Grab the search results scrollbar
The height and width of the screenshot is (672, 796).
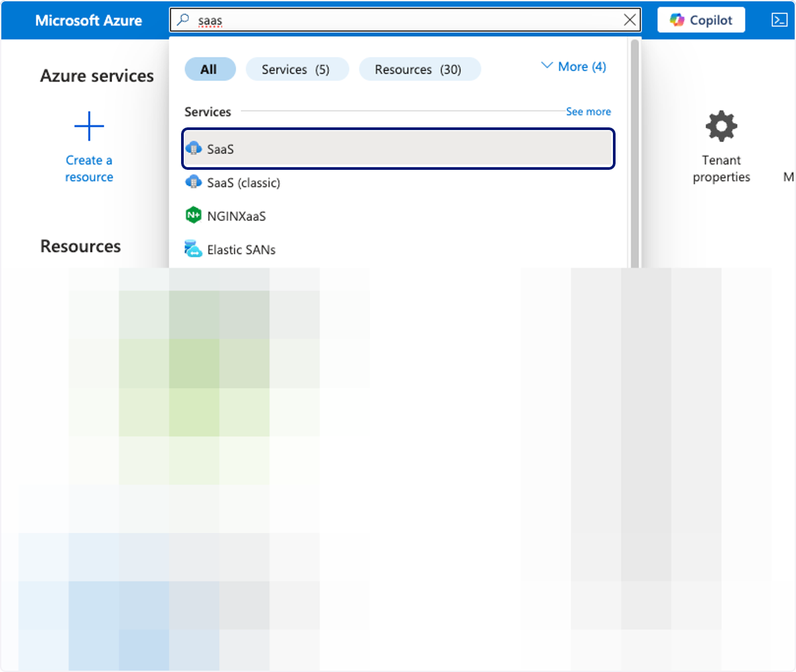tap(635, 153)
